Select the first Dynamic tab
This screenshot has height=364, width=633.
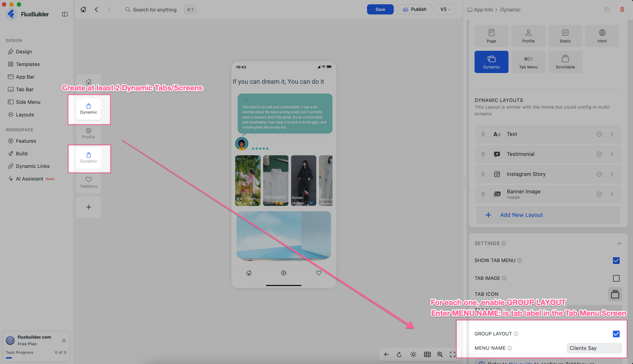coord(89,109)
